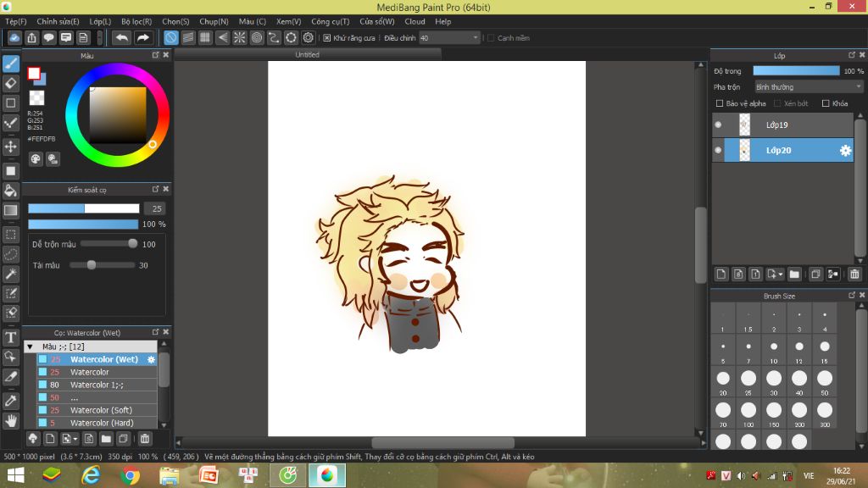Select the Lasso tool
This screenshot has width=868, height=488.
[x=10, y=254]
